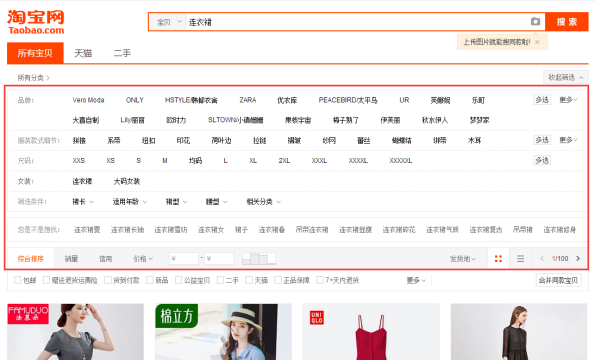Click the search box containing 连衣裙
This screenshot has height=361, width=594.
click(x=358, y=22)
